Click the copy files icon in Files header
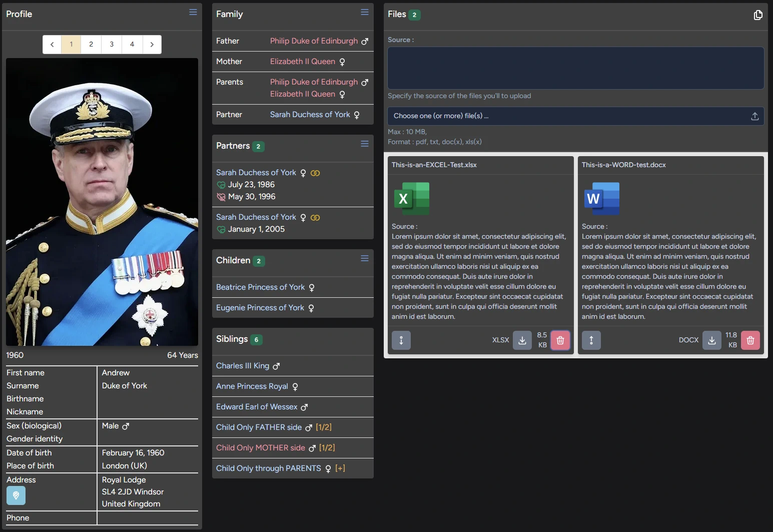Image resolution: width=773 pixels, height=532 pixels. coord(757,15)
